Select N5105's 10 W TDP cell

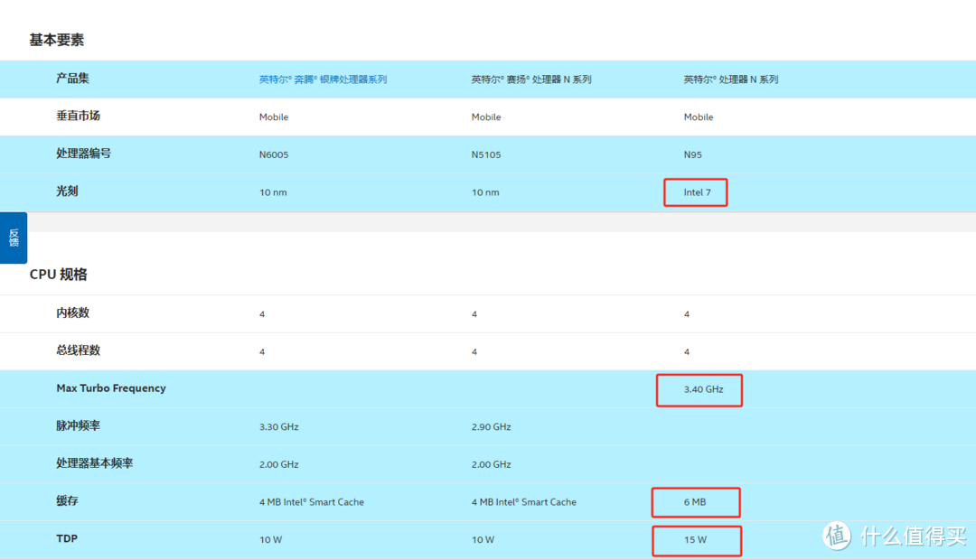tap(483, 540)
